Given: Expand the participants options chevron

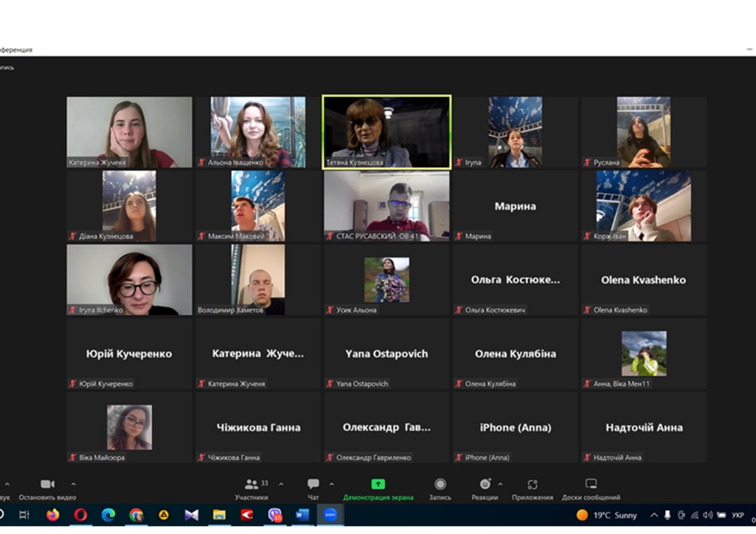Looking at the screenshot, I should [281, 484].
